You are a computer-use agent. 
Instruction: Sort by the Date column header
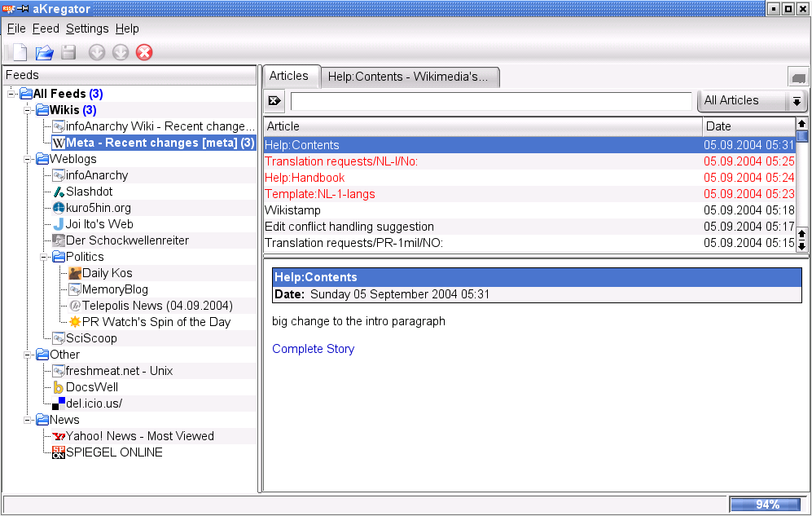(x=748, y=126)
